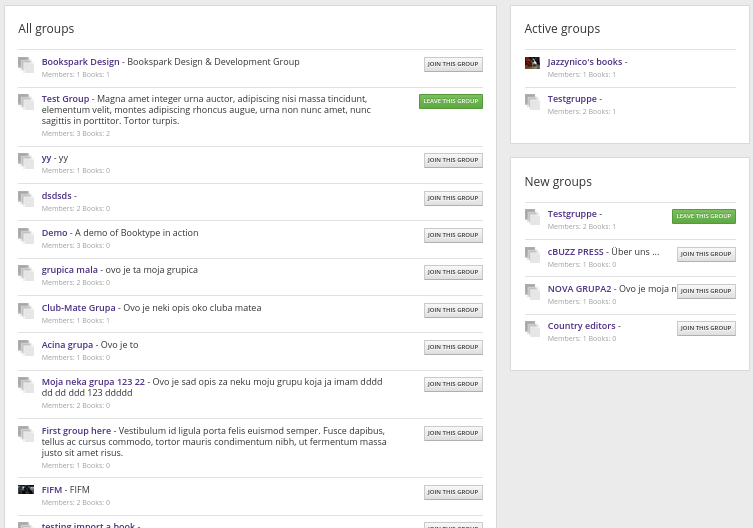Join the dsdsds group

pos(453,198)
